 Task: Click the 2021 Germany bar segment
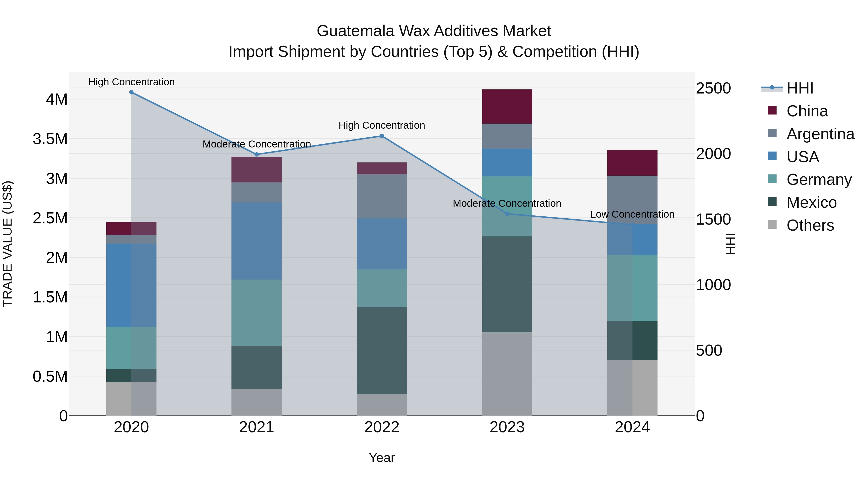257,313
